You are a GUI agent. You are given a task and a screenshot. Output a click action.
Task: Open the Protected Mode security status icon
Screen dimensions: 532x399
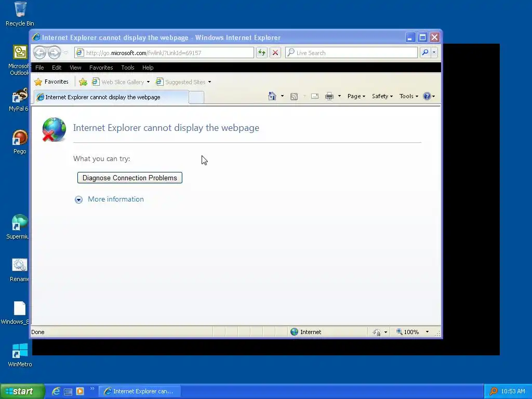[x=377, y=332]
